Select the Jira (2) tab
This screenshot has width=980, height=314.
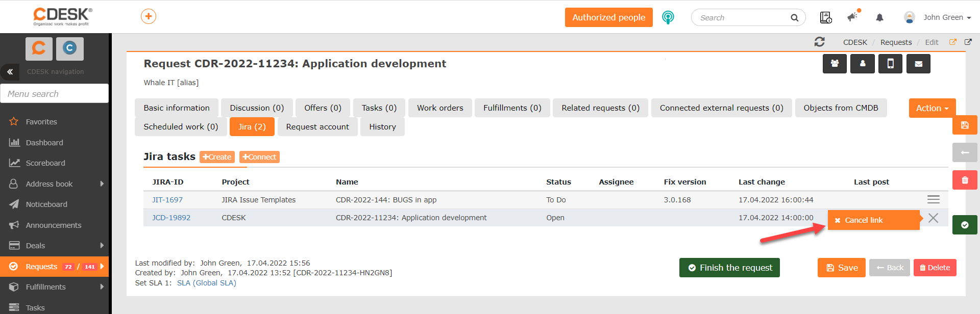(x=252, y=127)
